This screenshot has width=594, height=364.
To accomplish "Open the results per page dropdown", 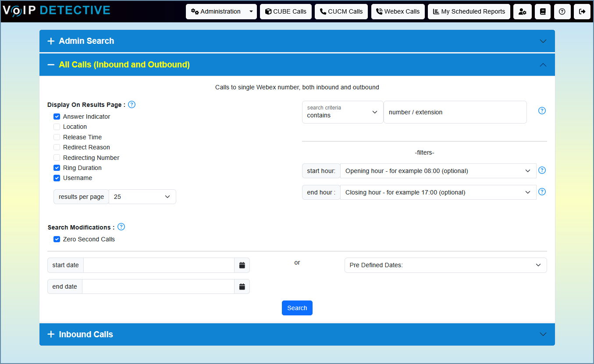I will [x=142, y=197].
